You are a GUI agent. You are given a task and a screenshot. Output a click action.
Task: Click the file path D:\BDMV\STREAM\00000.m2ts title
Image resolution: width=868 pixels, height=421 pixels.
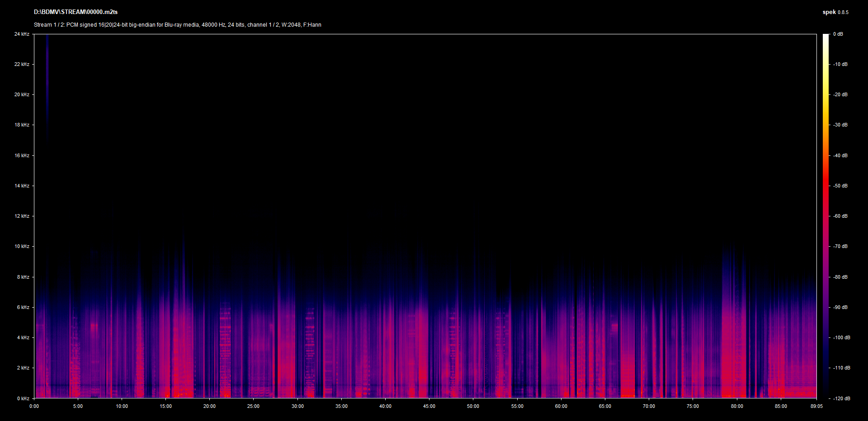(75, 12)
